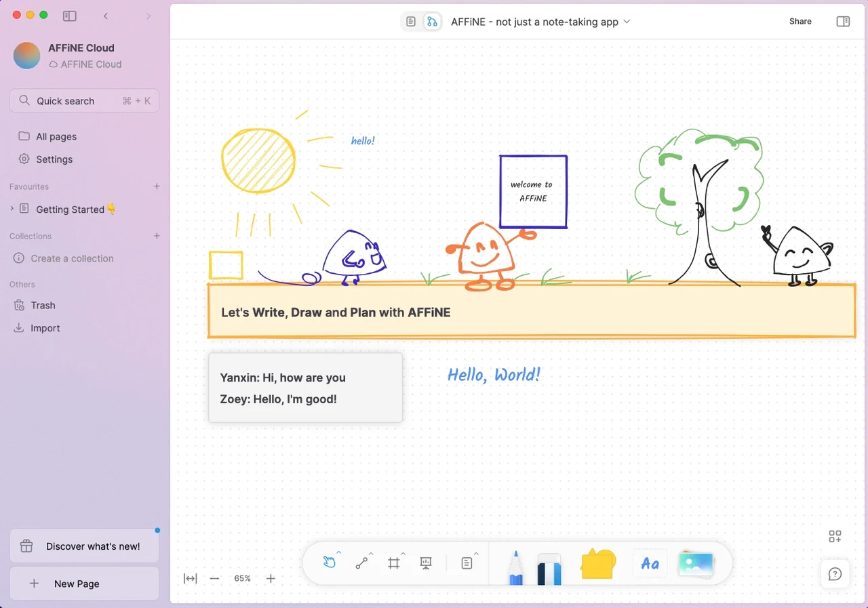Expand the frame tool options arrow

tap(403, 553)
